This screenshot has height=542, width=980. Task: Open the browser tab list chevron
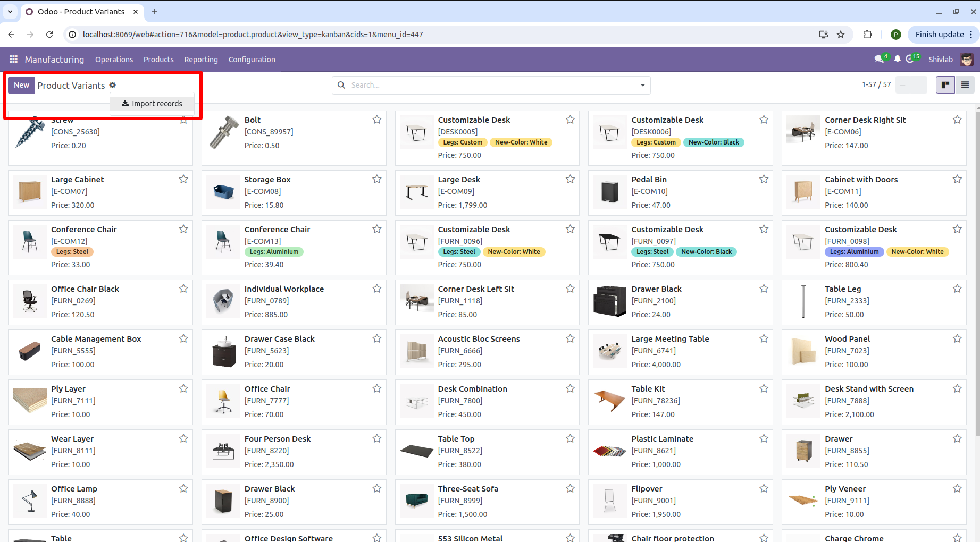[10, 12]
